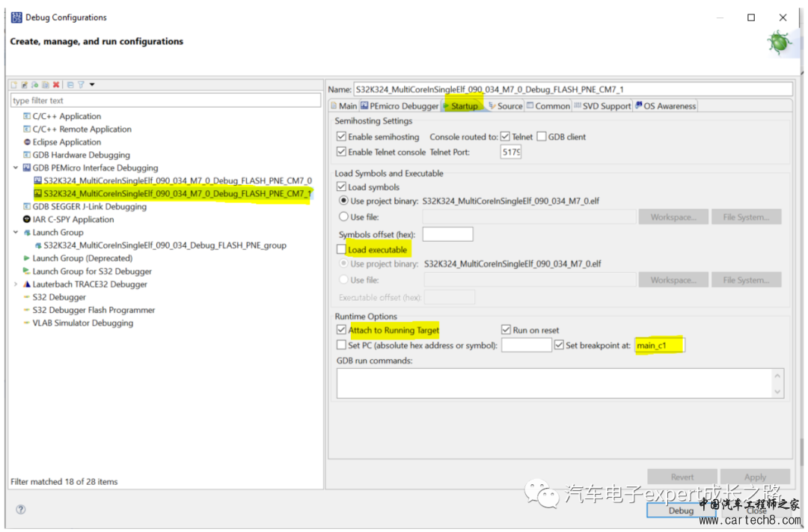Select the S32 Debugger tree entry
This screenshot has height=532, width=808.
coord(59,297)
